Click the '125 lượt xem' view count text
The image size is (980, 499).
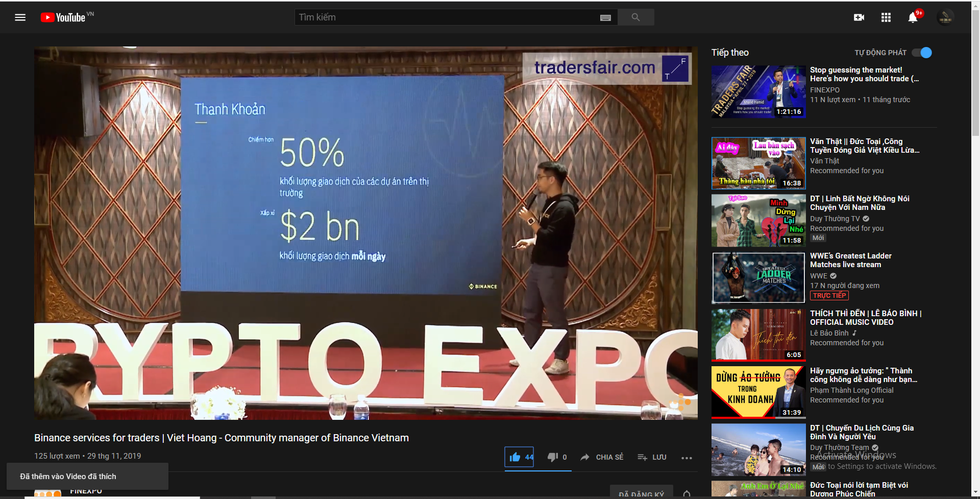57,456
